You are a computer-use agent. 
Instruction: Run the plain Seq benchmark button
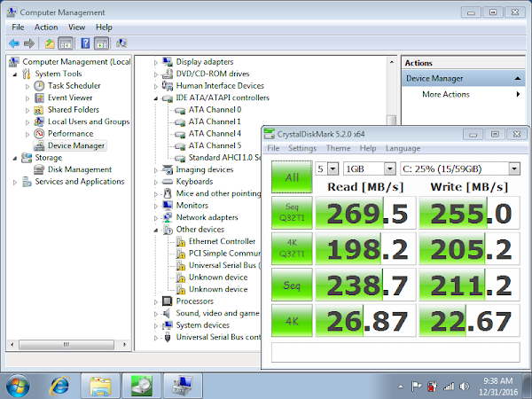tap(292, 285)
